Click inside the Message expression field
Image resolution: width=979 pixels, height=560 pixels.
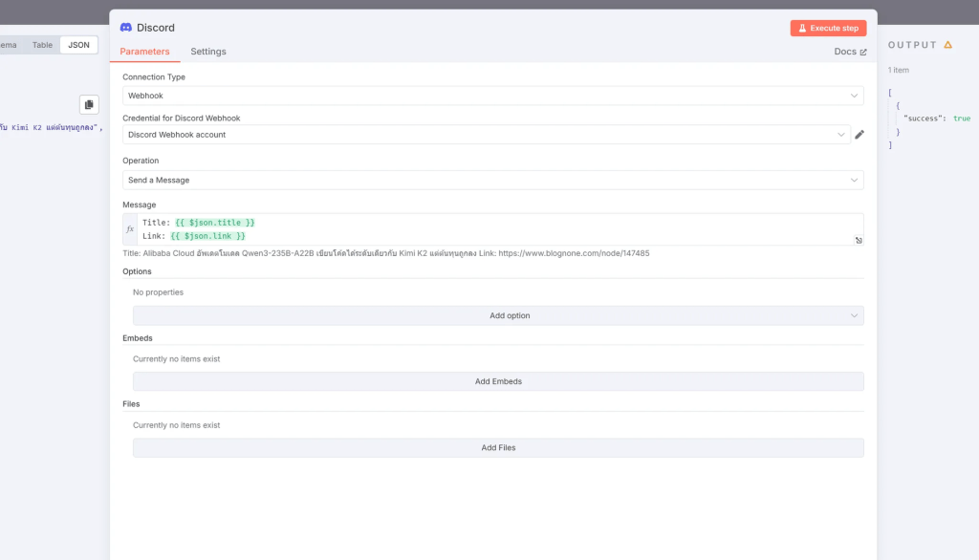[497, 228]
